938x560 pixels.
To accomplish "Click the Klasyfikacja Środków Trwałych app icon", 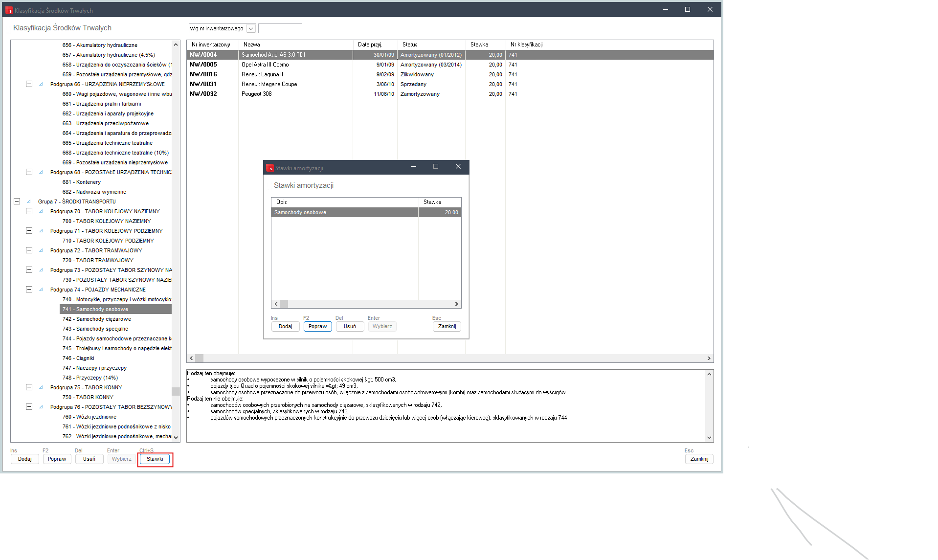I will [9, 10].
